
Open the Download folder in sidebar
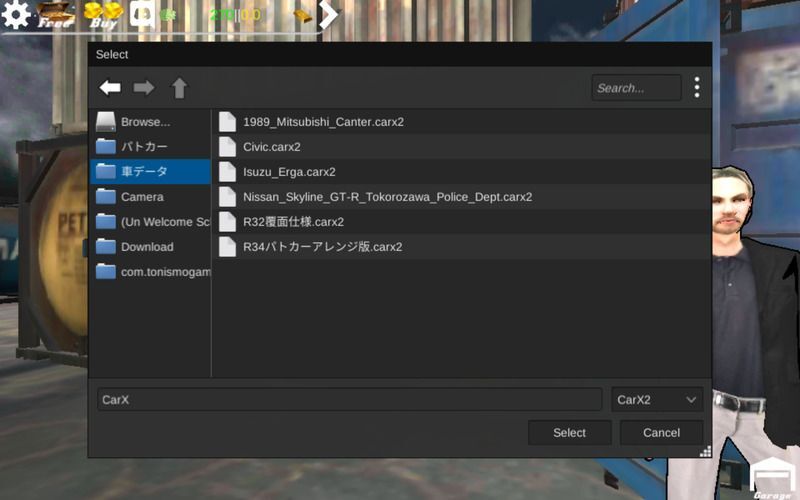coord(147,247)
